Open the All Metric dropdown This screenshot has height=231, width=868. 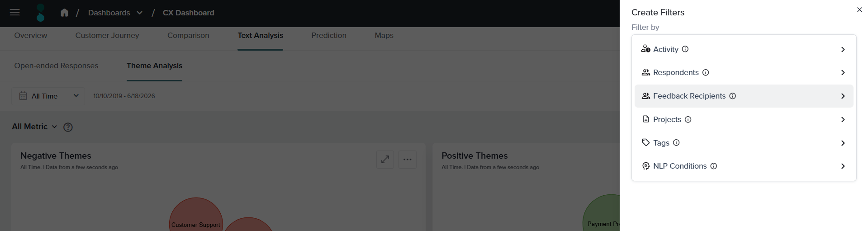pyautogui.click(x=34, y=127)
